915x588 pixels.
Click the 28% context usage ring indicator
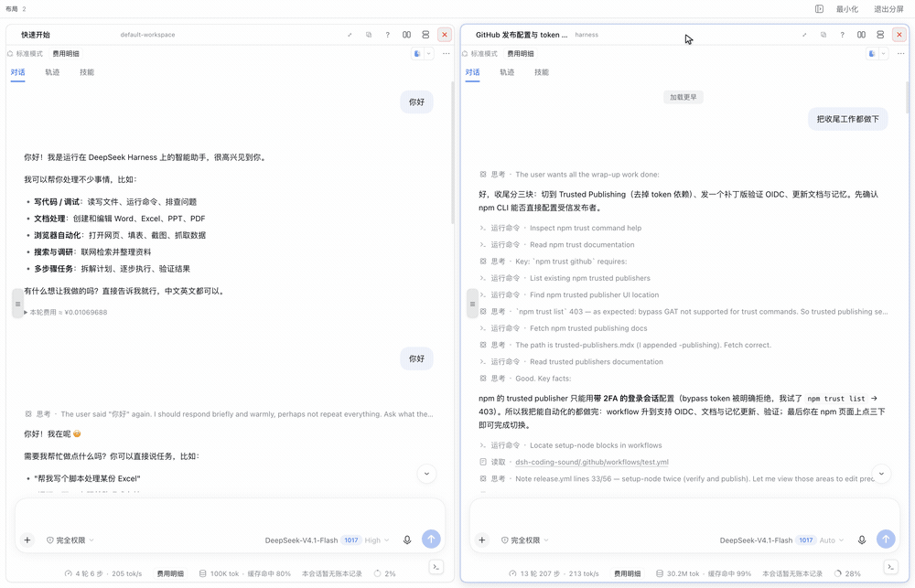pos(847,573)
